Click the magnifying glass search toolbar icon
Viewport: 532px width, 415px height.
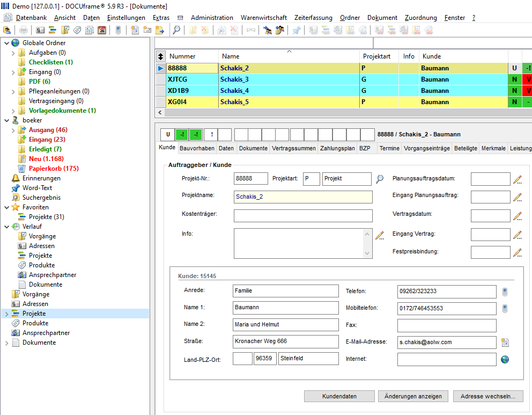pyautogui.click(x=176, y=30)
